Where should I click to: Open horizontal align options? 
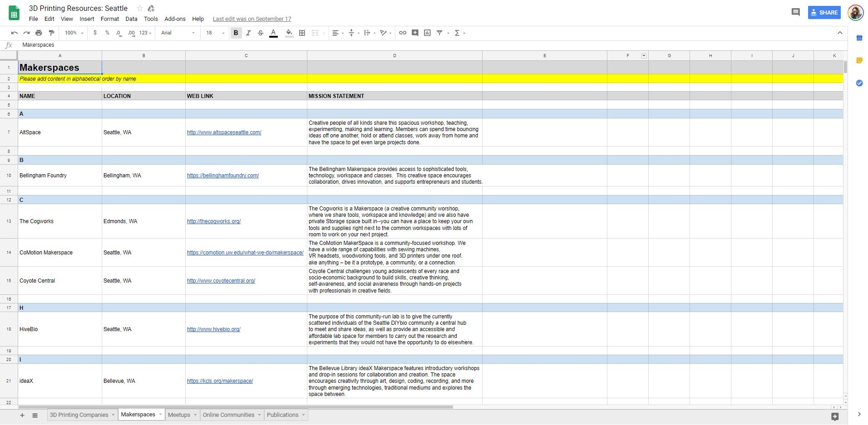[x=338, y=33]
